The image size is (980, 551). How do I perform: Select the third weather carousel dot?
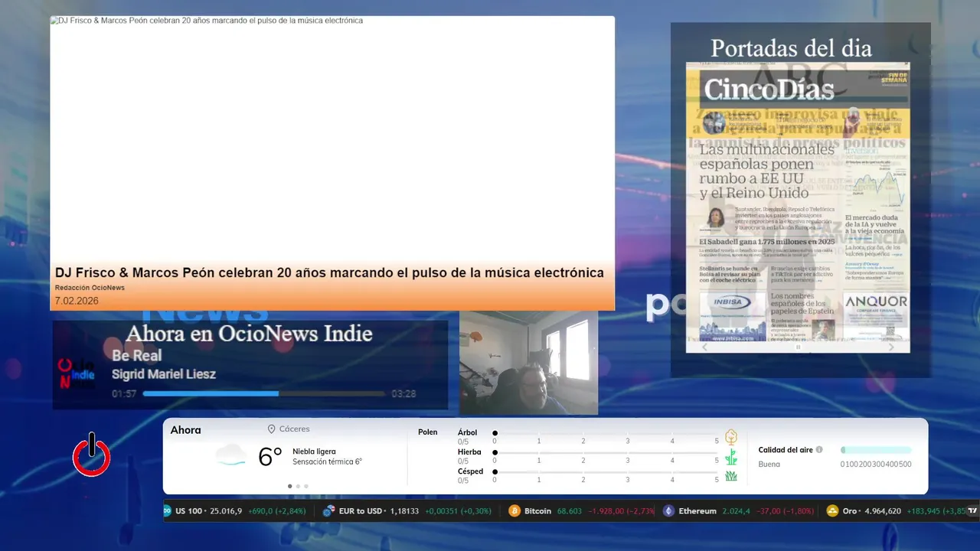click(x=306, y=486)
